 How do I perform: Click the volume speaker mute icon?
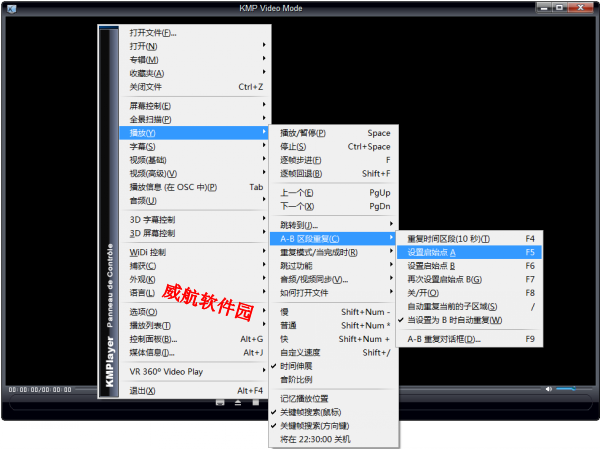point(548,389)
